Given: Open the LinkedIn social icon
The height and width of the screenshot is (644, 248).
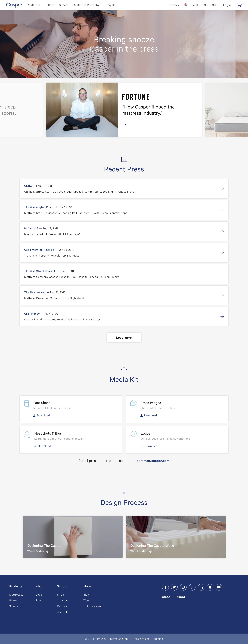Looking at the screenshot, I should tap(201, 587).
